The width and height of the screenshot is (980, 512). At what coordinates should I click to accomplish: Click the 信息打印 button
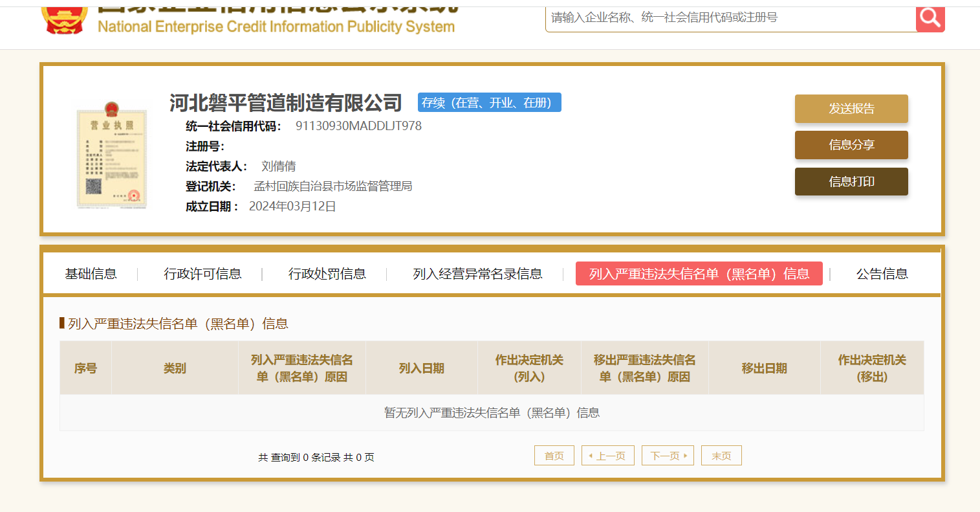(x=851, y=182)
